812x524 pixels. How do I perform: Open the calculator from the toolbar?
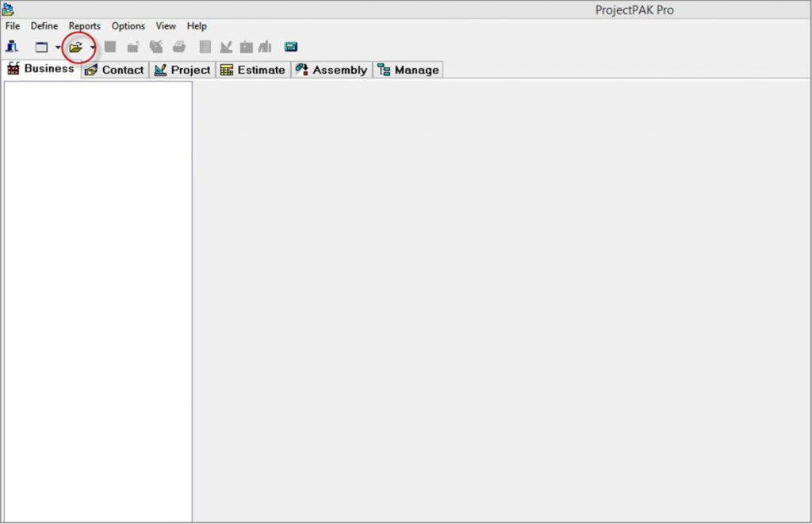pos(291,47)
